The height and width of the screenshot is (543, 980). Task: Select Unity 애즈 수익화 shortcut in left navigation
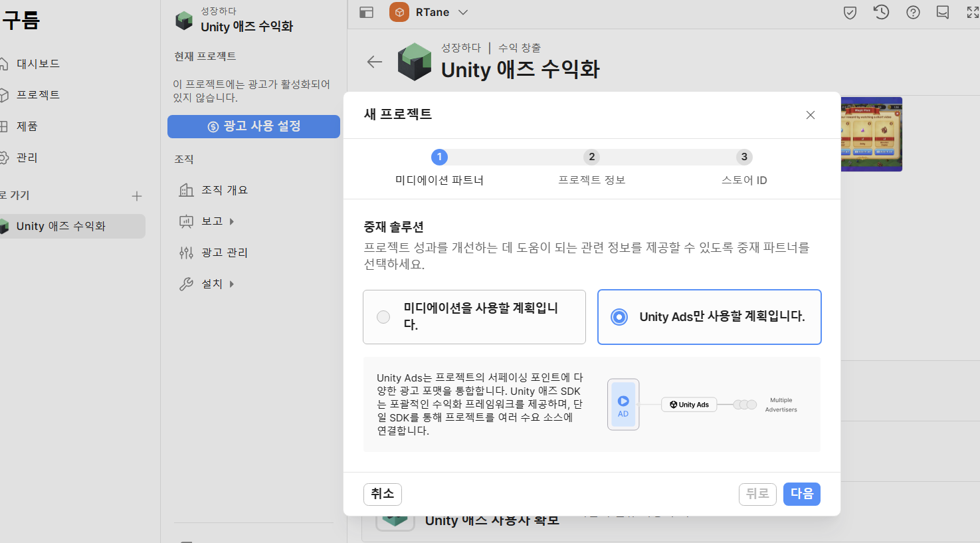point(72,226)
